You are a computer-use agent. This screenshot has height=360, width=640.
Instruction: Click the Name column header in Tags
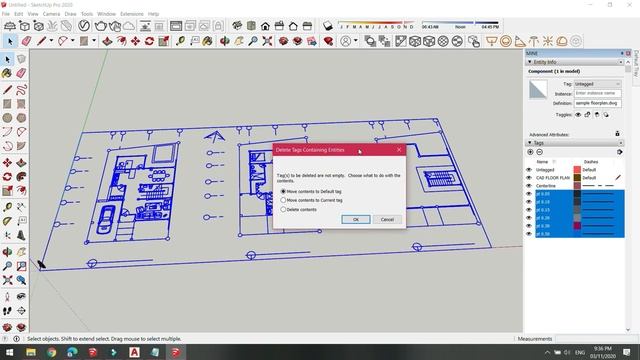(x=542, y=162)
